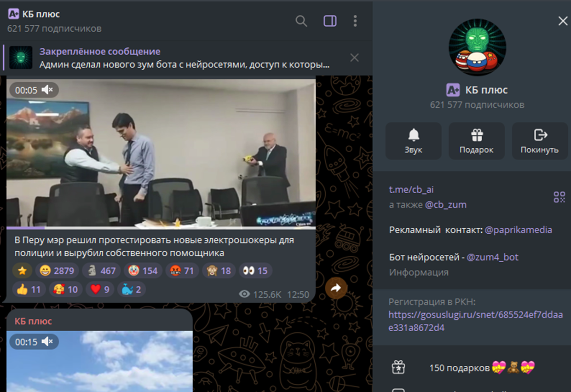The height and width of the screenshot is (392, 571).
Task: React with whale emoji 2
Action: point(131,289)
